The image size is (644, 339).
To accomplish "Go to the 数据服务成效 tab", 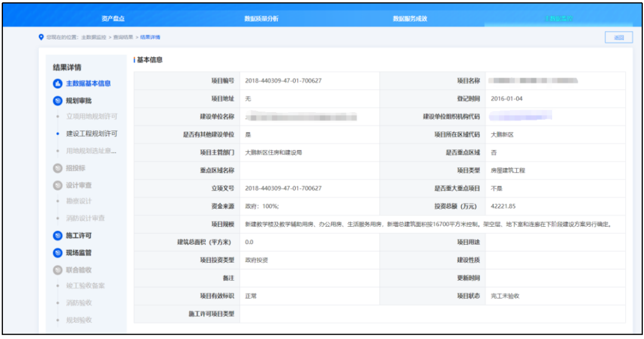I will 410,19.
